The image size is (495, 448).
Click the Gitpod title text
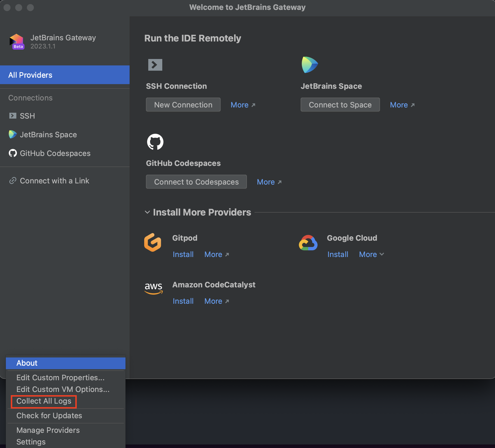[x=185, y=238]
